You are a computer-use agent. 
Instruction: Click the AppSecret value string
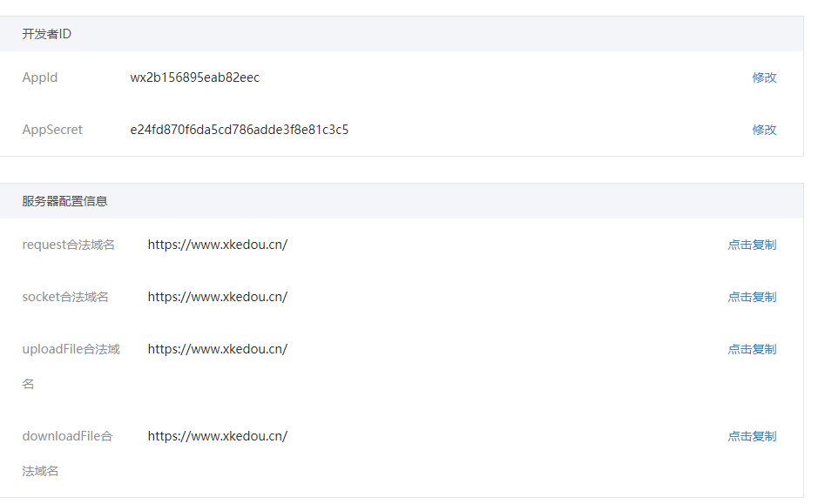(240, 130)
